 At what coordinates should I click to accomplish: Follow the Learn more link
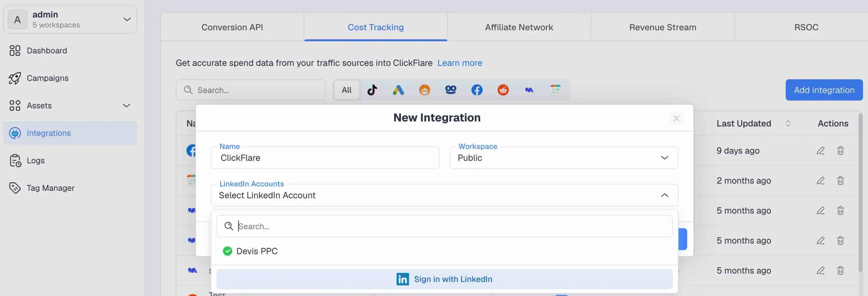pos(459,63)
